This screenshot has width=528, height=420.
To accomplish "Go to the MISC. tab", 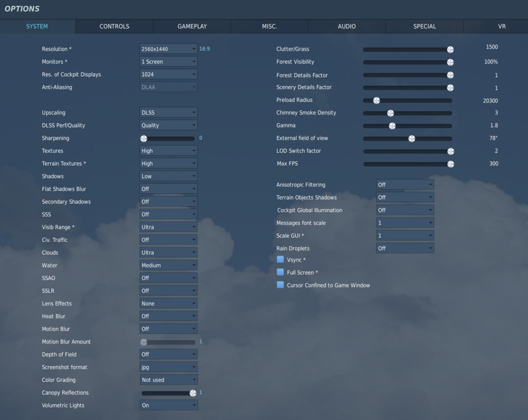I will coord(269,26).
